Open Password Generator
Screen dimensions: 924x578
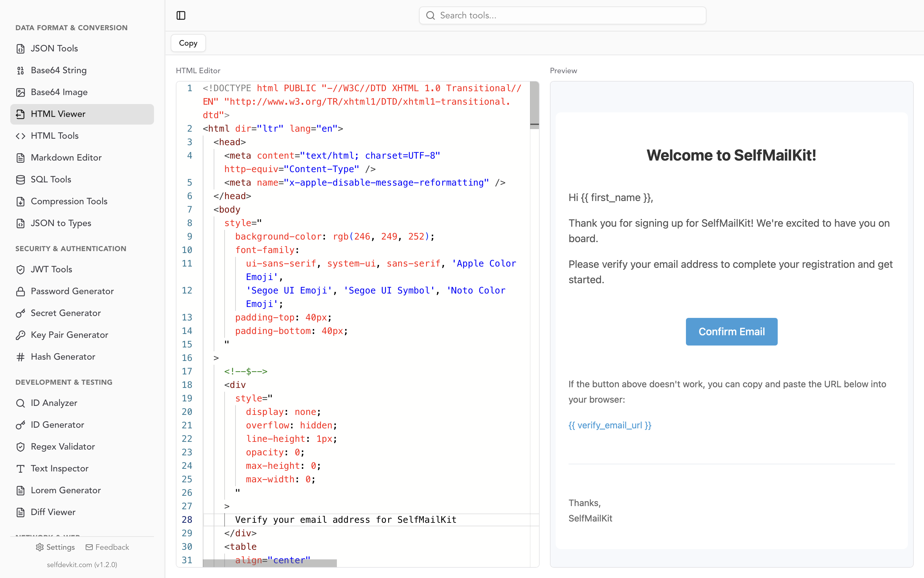pyautogui.click(x=82, y=291)
